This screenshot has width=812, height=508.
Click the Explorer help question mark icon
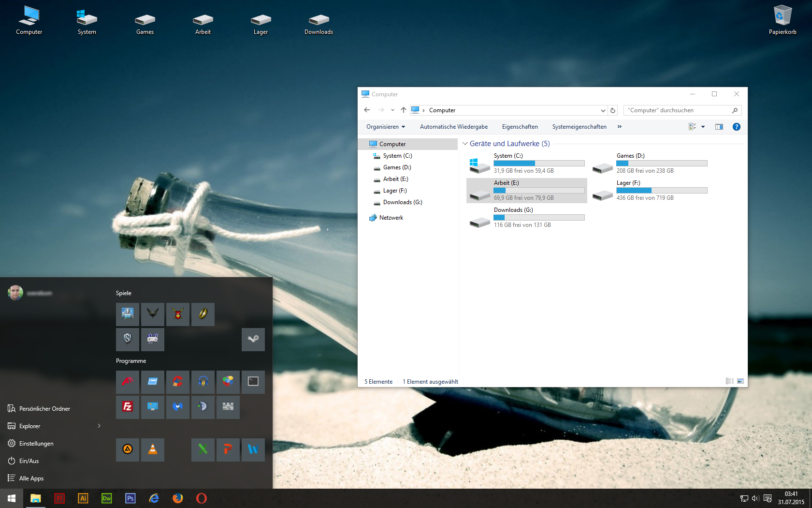click(737, 127)
